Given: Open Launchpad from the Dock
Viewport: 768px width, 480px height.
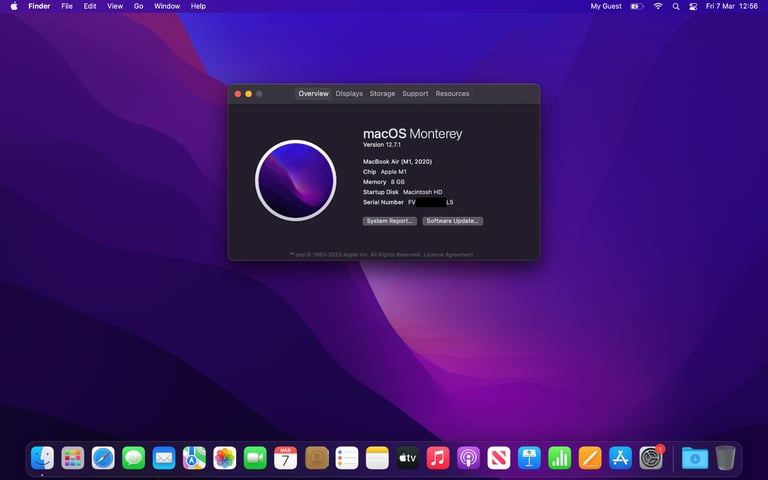Looking at the screenshot, I should point(72,458).
